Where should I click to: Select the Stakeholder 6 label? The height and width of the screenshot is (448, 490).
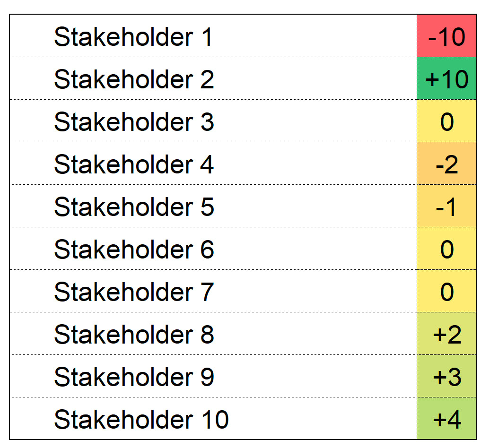coord(134,250)
